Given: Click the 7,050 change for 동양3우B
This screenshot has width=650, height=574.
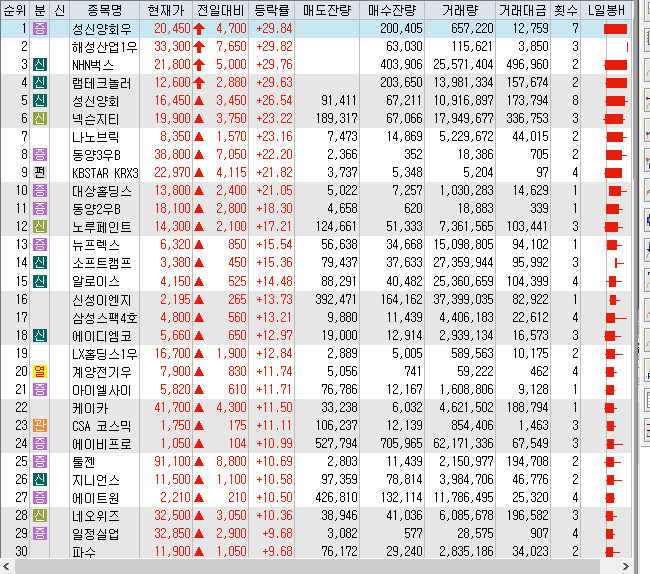Looking at the screenshot, I should coord(231,155).
